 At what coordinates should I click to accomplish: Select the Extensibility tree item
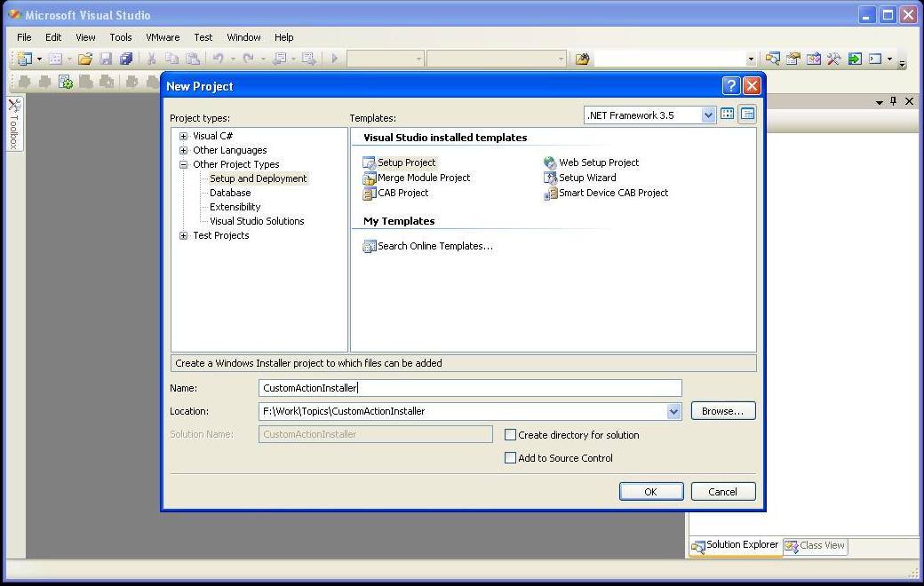coord(235,207)
